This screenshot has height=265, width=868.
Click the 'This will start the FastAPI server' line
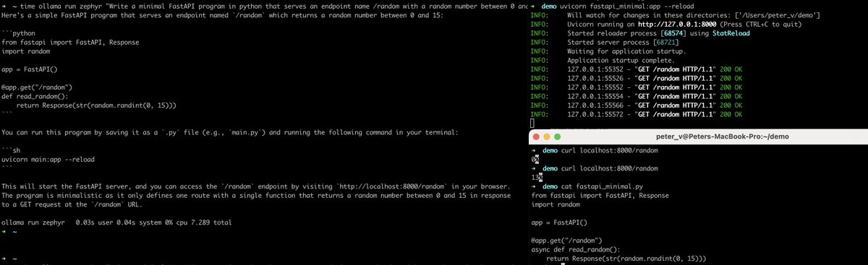tap(256, 186)
